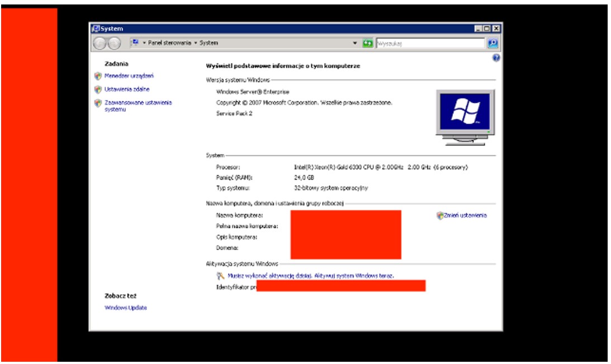
Task: Open Ustawienia zdalne link
Action: pos(127,89)
